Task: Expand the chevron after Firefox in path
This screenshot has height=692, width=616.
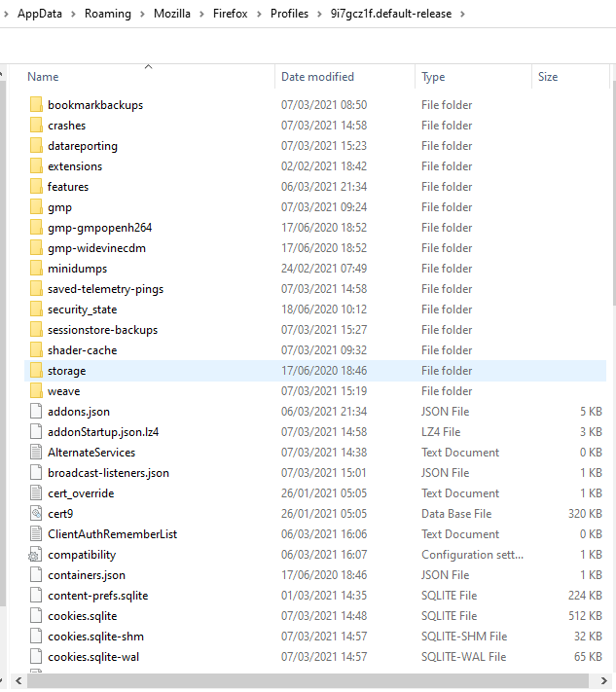Action: tap(259, 15)
